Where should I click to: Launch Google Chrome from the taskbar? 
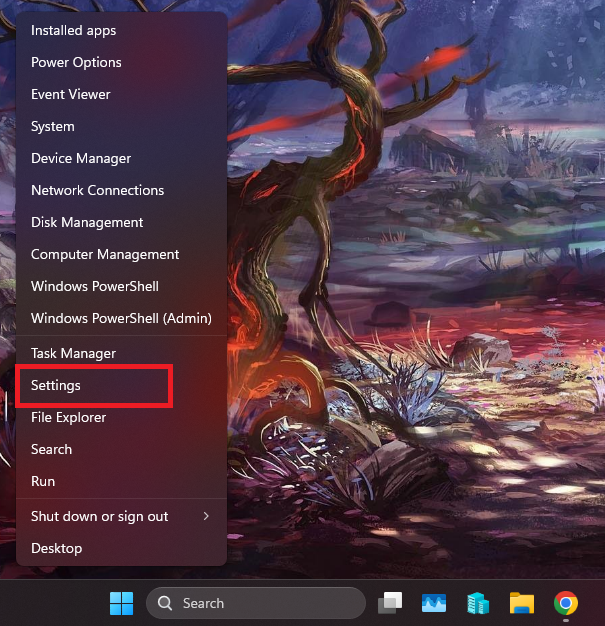pyautogui.click(x=566, y=603)
